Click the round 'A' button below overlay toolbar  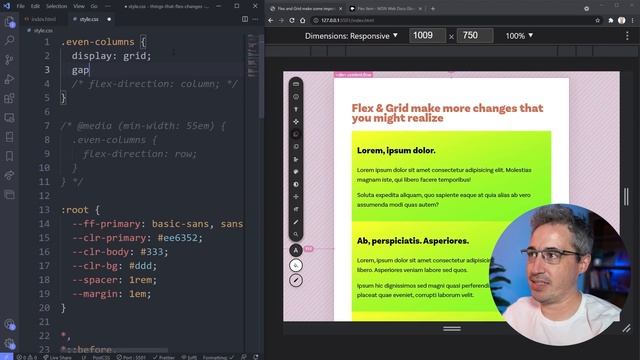tap(296, 250)
